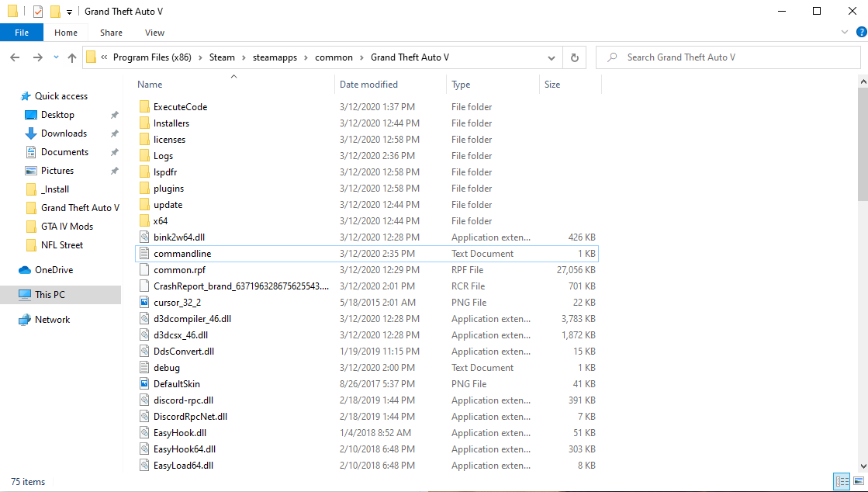Go up one level to common

click(x=72, y=57)
